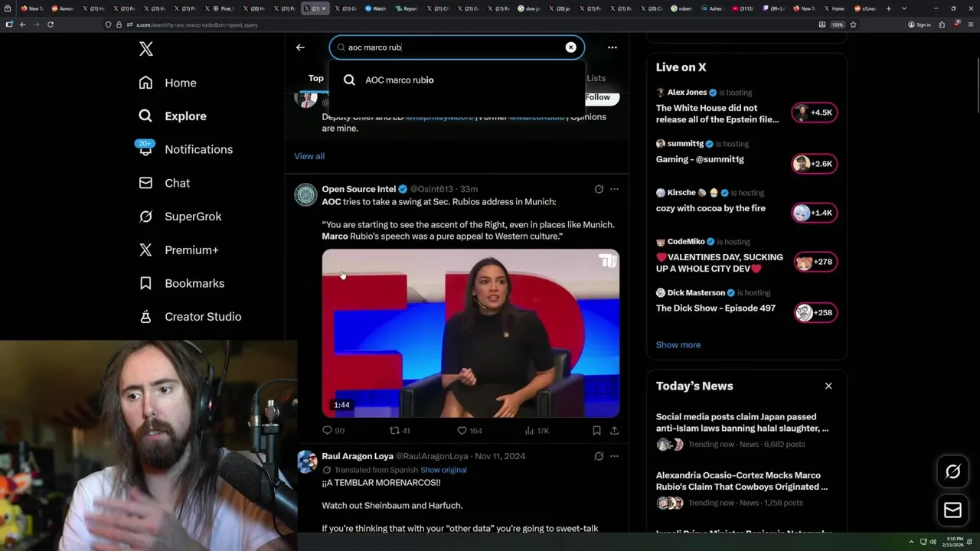Reply to Open Source Intel post
The image size is (980, 551).
click(x=333, y=431)
